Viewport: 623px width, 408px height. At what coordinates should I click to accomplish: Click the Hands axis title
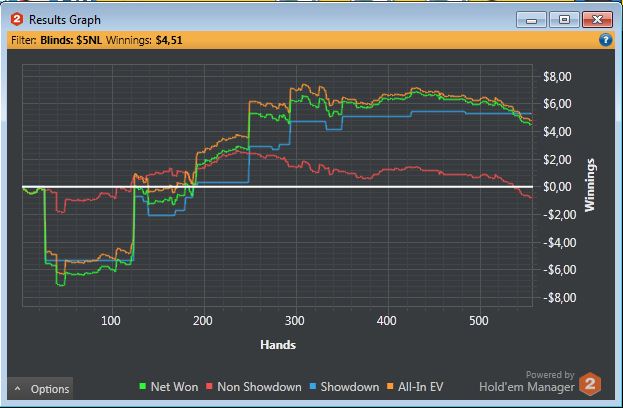point(278,344)
